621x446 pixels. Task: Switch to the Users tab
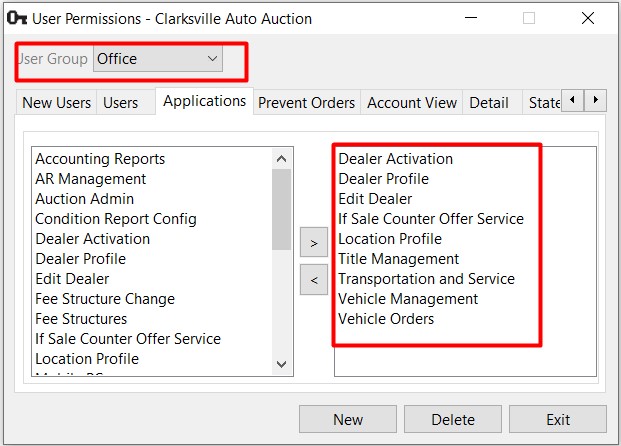click(x=121, y=102)
